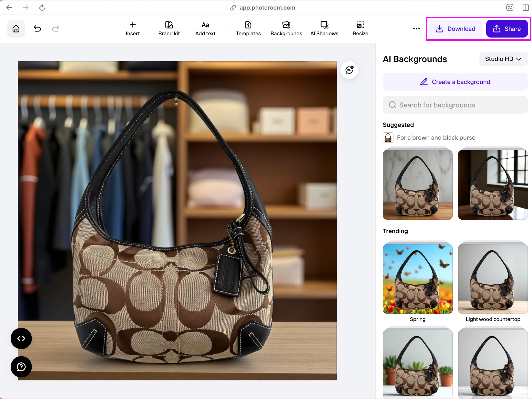Open the Templates tab

coord(248,29)
